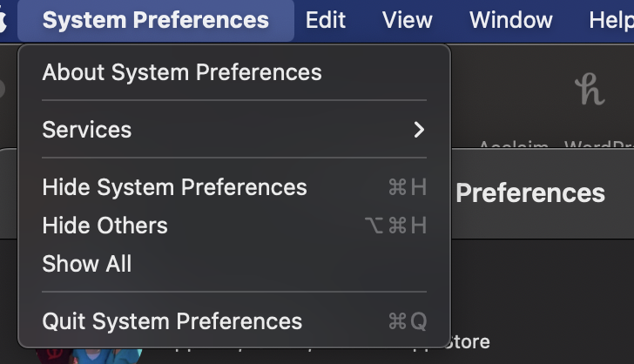Open the View menu

pos(407,20)
